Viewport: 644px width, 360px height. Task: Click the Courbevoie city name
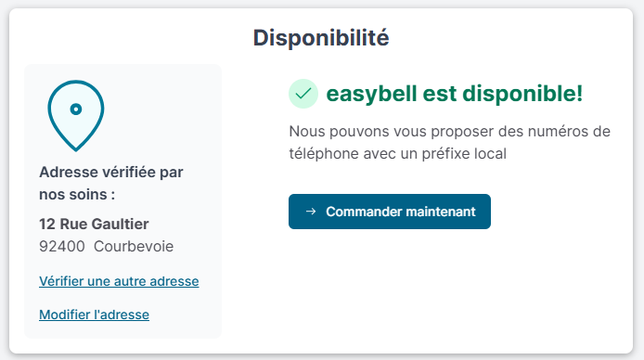tap(134, 246)
